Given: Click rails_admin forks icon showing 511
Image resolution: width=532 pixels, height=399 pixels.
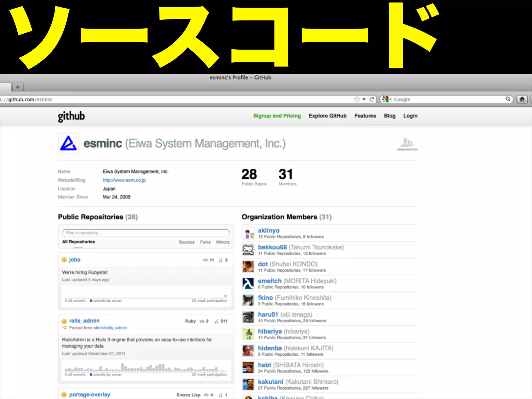Looking at the screenshot, I should point(217,321).
